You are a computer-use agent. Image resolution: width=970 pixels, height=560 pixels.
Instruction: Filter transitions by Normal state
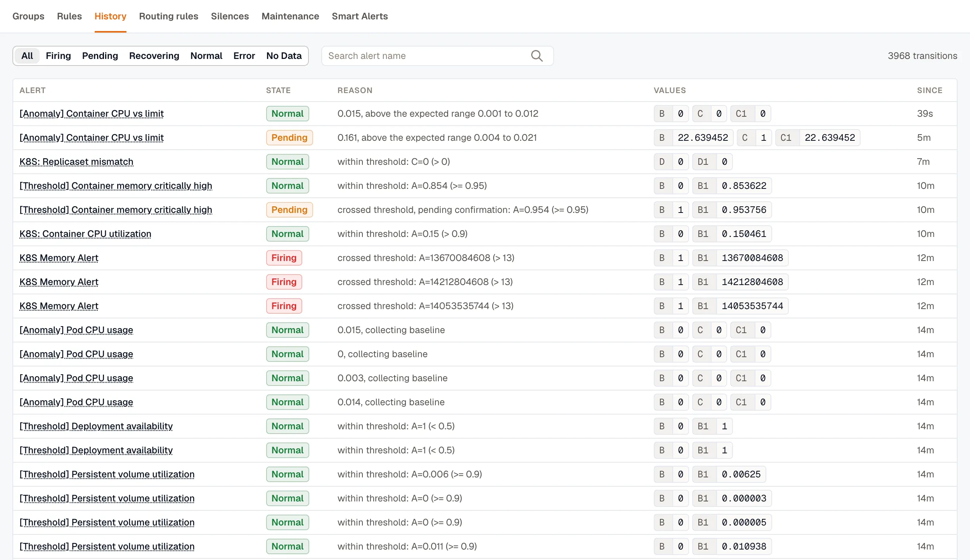click(x=206, y=56)
